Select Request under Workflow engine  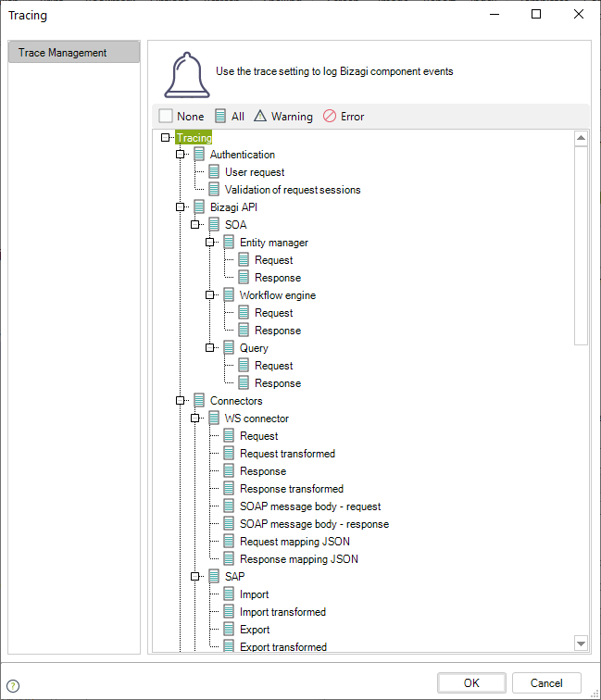(274, 313)
